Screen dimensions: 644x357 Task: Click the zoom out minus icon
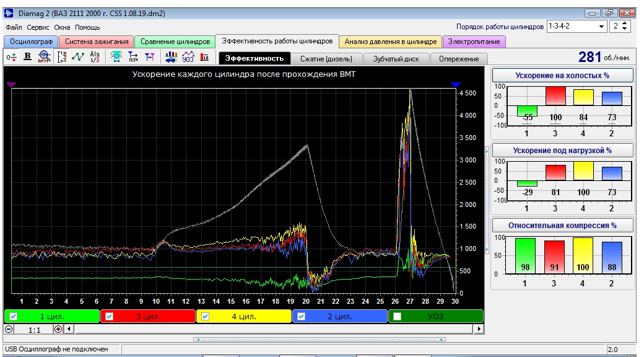click(9, 330)
